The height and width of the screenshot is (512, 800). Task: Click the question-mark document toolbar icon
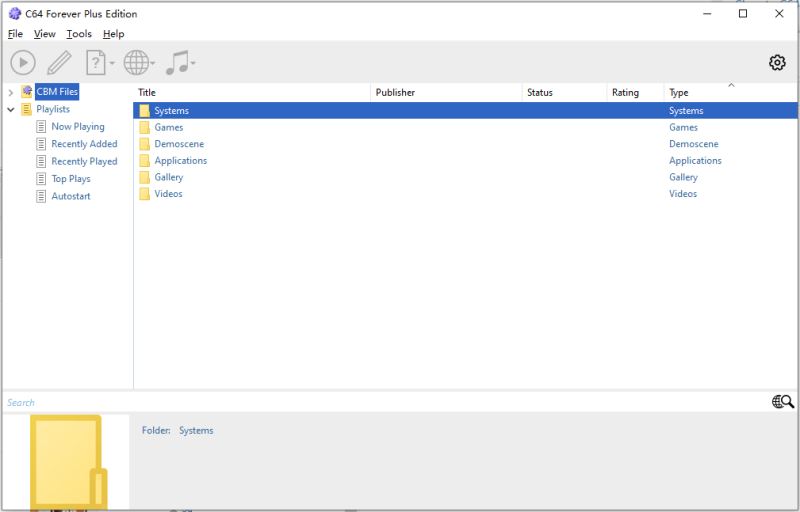95,63
